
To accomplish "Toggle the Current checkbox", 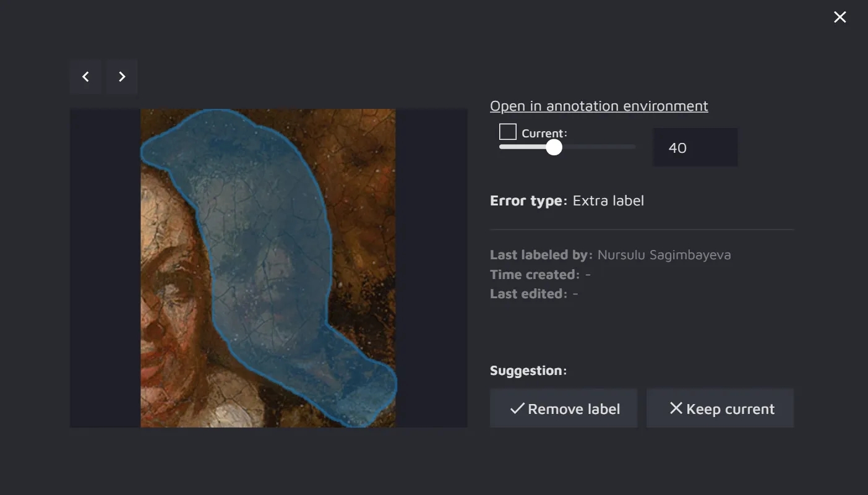I will pos(508,132).
